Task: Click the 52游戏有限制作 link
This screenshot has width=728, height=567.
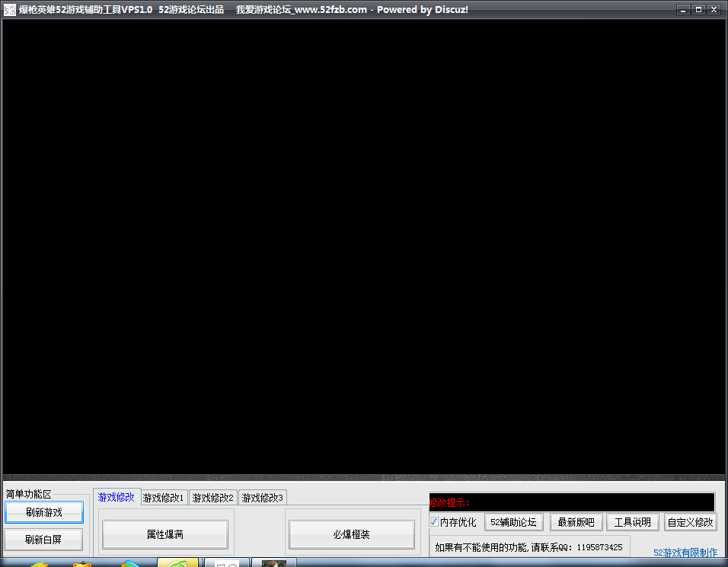Action: [x=685, y=553]
